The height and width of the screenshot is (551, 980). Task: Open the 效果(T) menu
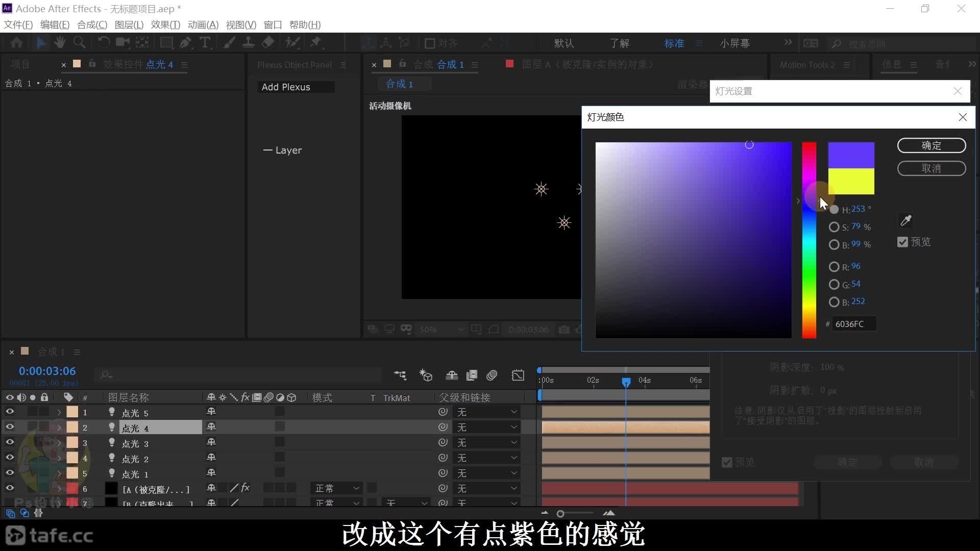click(x=165, y=24)
